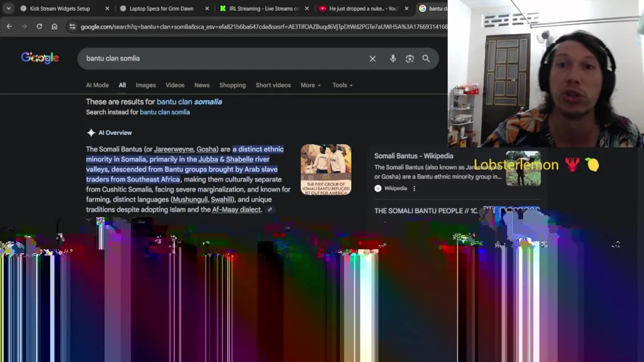Viewport: 644px width, 362px height.
Task: Close the Laptop Specs for Grim Dawn tab
Action: pyautogui.click(x=207, y=9)
